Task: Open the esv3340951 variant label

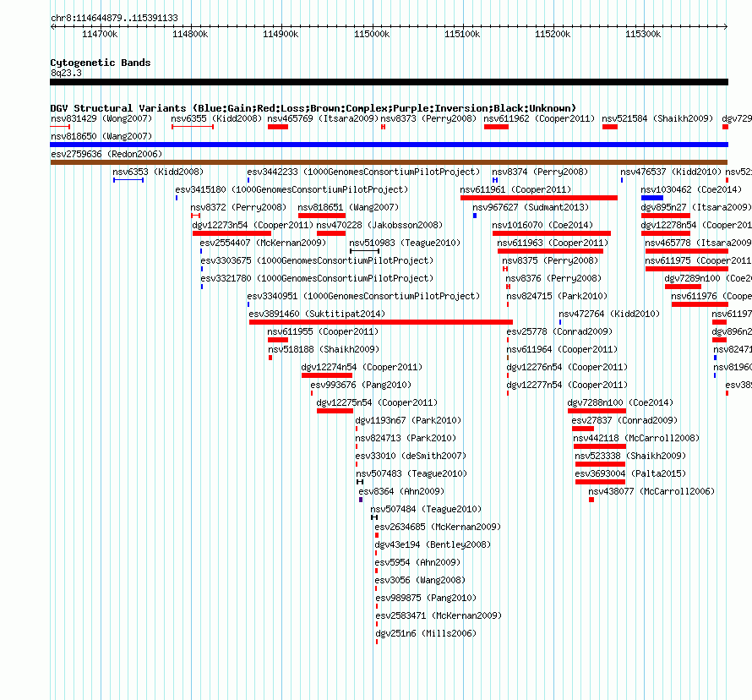Action: point(363,296)
